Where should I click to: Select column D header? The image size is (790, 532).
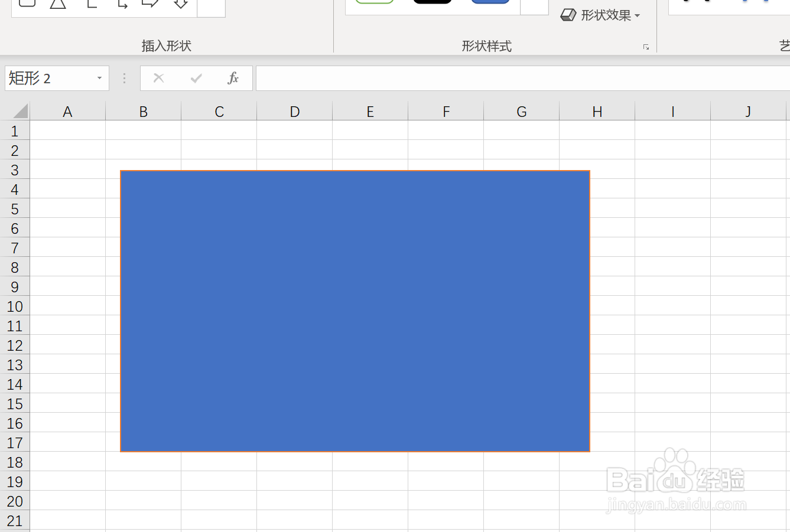[x=294, y=112]
